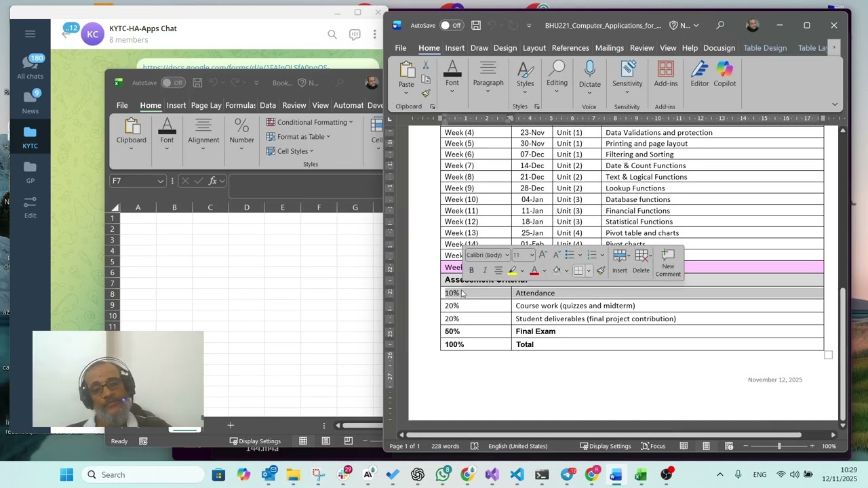This screenshot has width=868, height=488.
Task: Search messages in the KYTC-HA-Apps chat header
Action: [332, 35]
